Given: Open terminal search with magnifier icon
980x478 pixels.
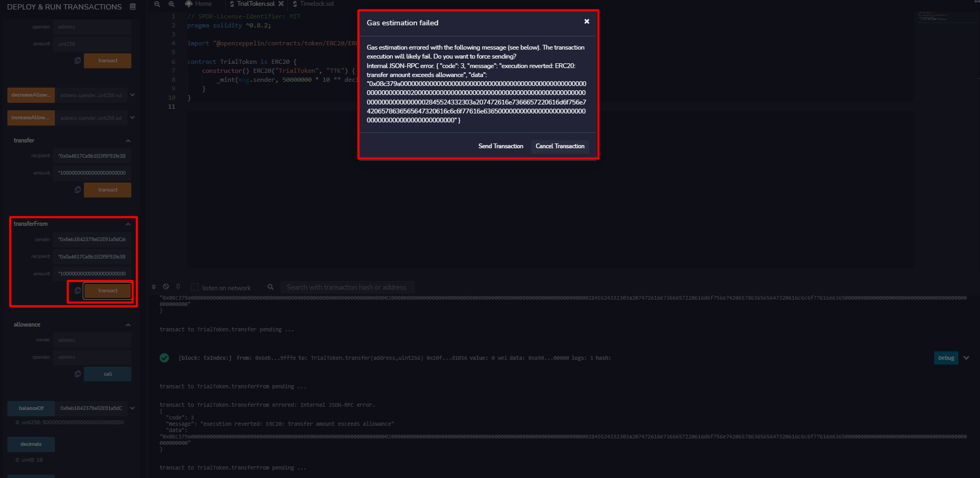Looking at the screenshot, I should click(x=270, y=286).
